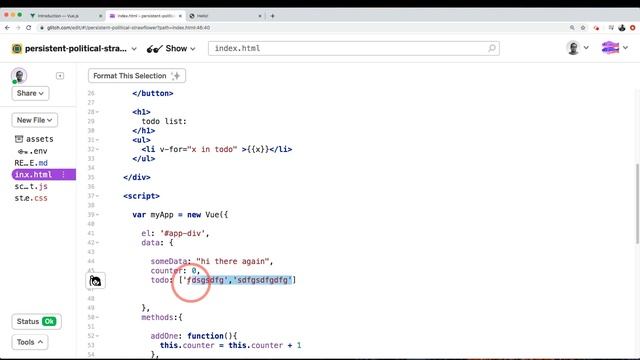640x360 pixels.
Task: Collapse code fold arrow at line 52
Action: [98, 336]
